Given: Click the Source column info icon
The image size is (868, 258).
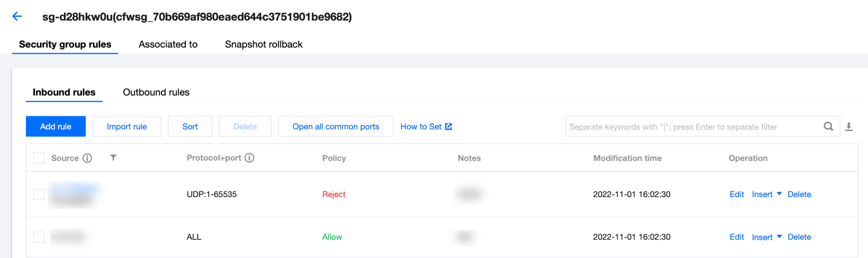Looking at the screenshot, I should point(87,158).
